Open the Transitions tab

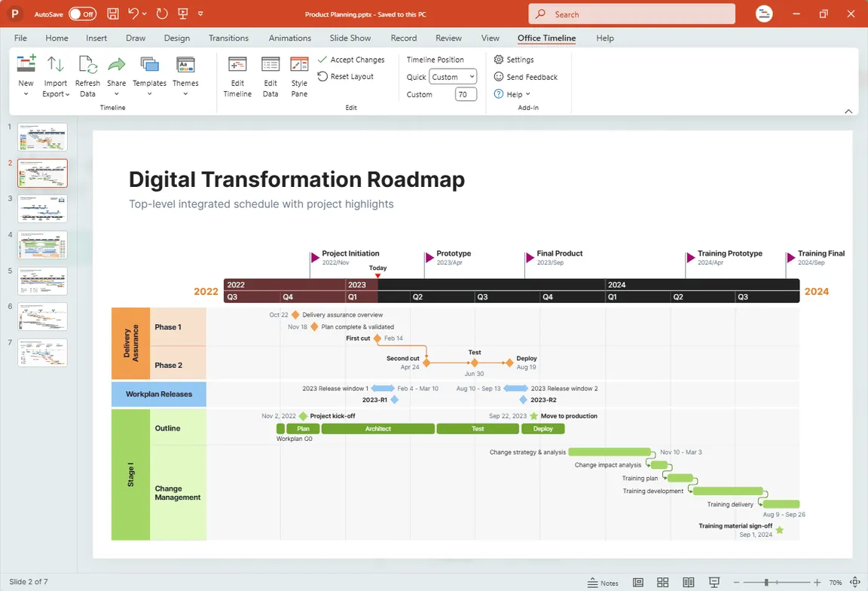228,38
